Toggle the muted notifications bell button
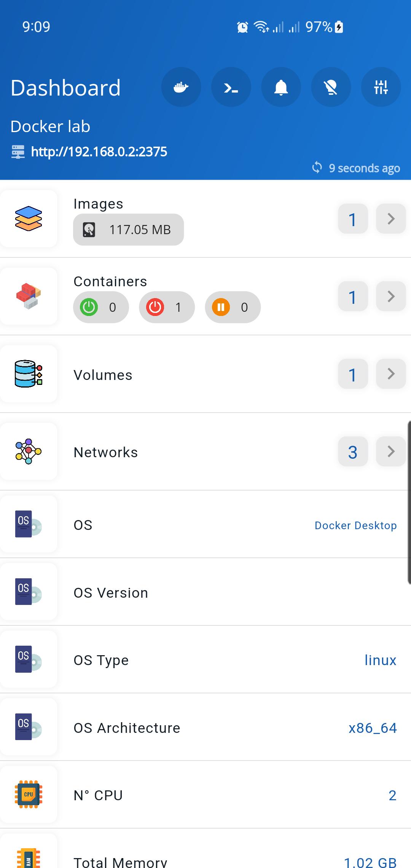Viewport: 411px width, 868px height. (x=331, y=88)
